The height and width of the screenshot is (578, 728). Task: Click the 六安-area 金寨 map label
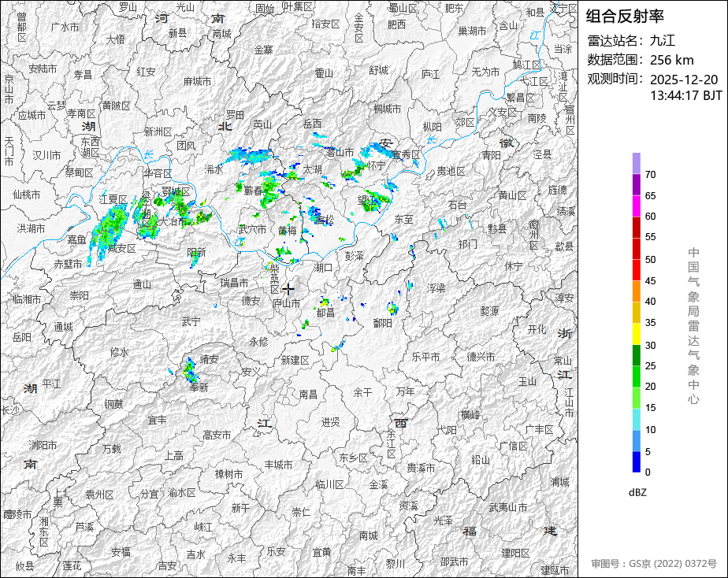263,49
